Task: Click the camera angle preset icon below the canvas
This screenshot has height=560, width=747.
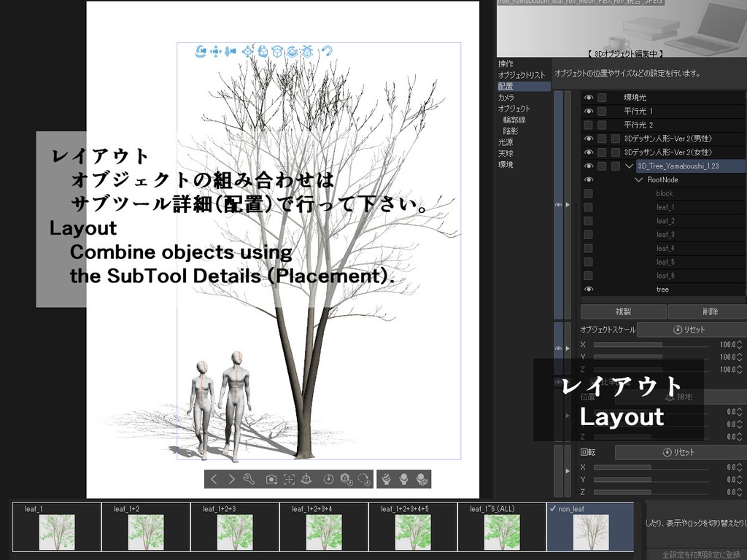Action: [x=271, y=479]
